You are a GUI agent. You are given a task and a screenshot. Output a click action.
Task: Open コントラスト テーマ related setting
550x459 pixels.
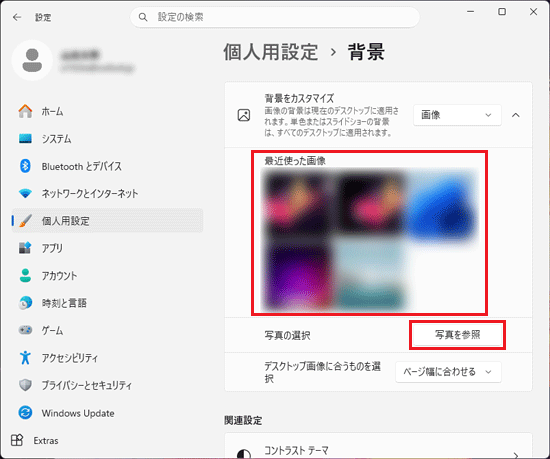click(x=378, y=446)
